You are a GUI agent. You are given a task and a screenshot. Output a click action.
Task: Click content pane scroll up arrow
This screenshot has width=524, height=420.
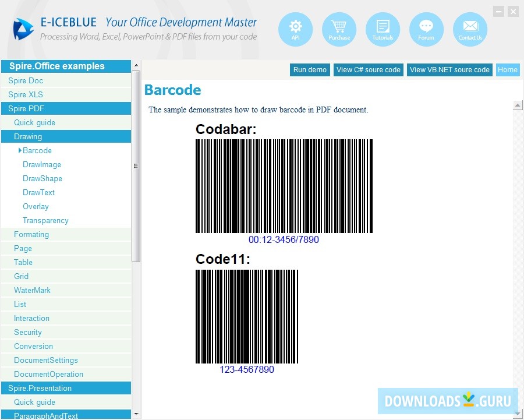tap(518, 105)
